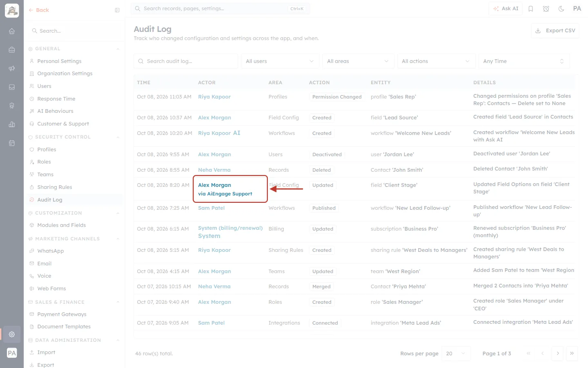Open the rows per page dropdown
The width and height of the screenshot is (588, 368).
point(456,353)
